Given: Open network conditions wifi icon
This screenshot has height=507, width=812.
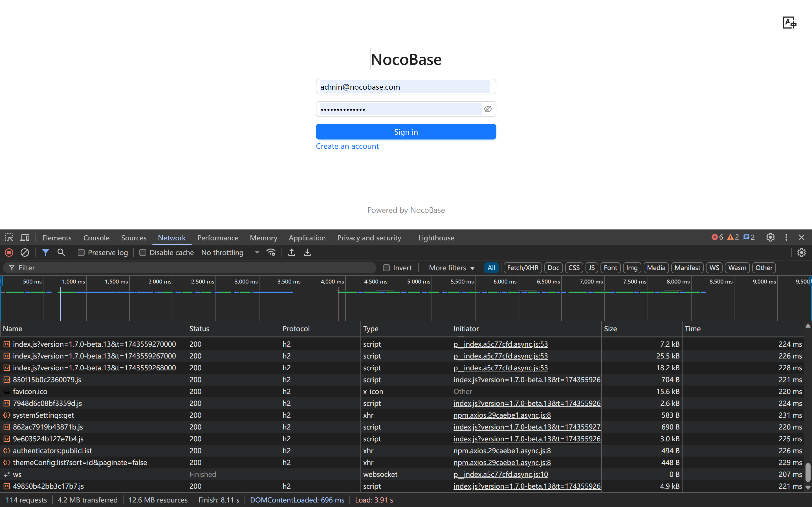Looking at the screenshot, I should (x=271, y=253).
